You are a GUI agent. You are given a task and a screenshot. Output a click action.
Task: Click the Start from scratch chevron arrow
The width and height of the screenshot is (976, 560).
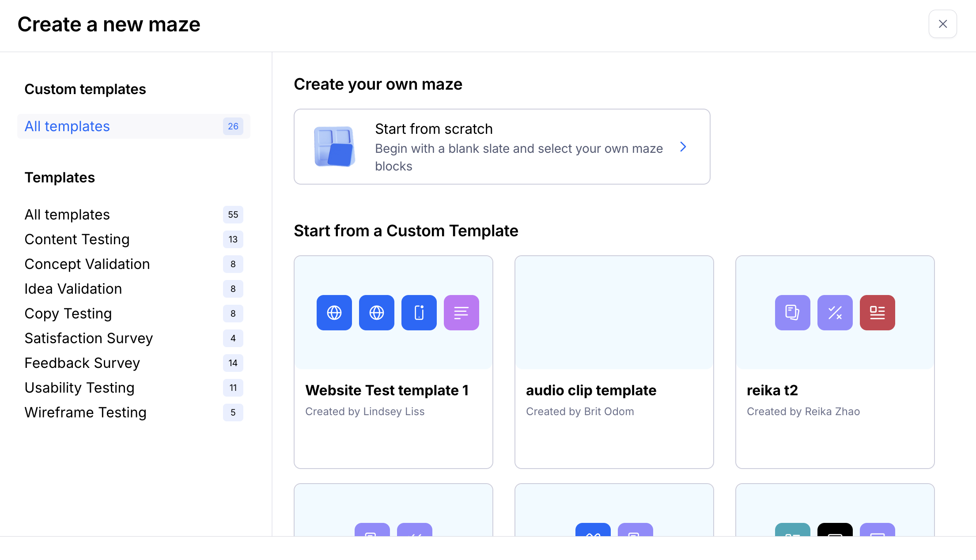click(x=683, y=147)
